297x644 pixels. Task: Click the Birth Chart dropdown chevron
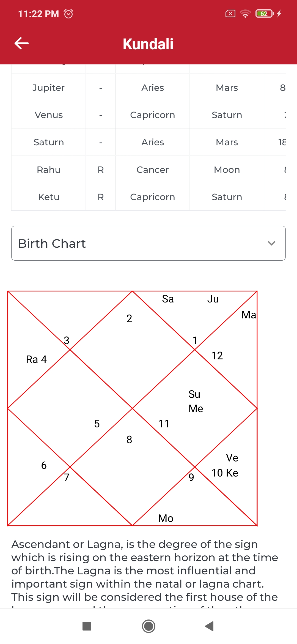click(271, 243)
